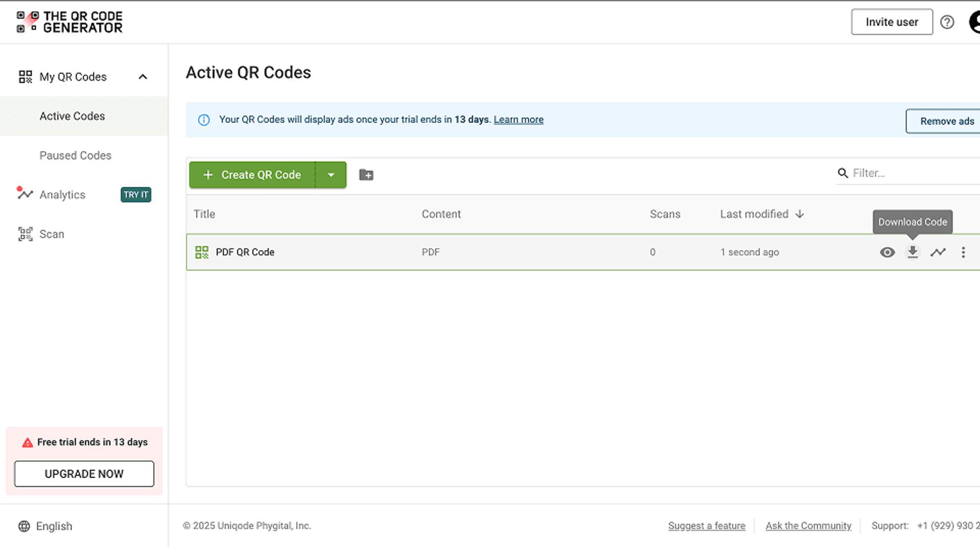The image size is (980, 547).
Task: Expand the Create QR Code dropdown arrow
Action: (x=331, y=175)
